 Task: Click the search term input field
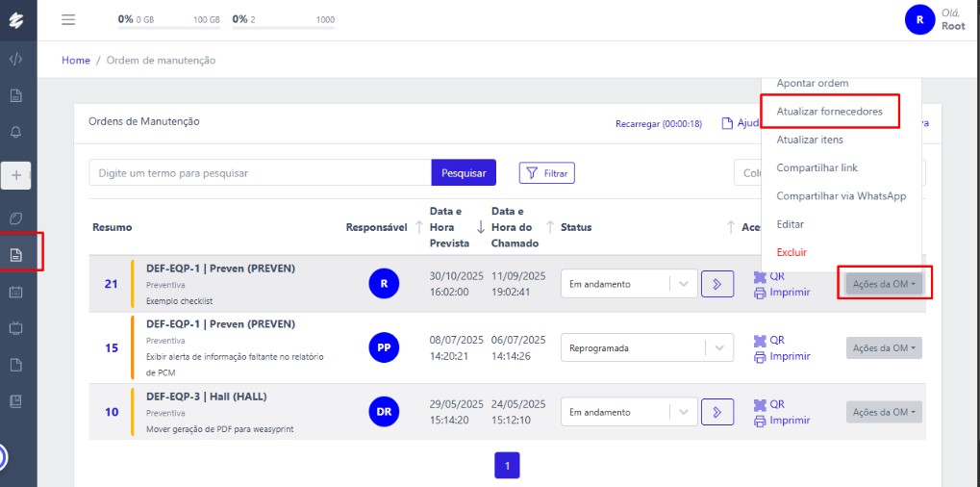pos(260,173)
